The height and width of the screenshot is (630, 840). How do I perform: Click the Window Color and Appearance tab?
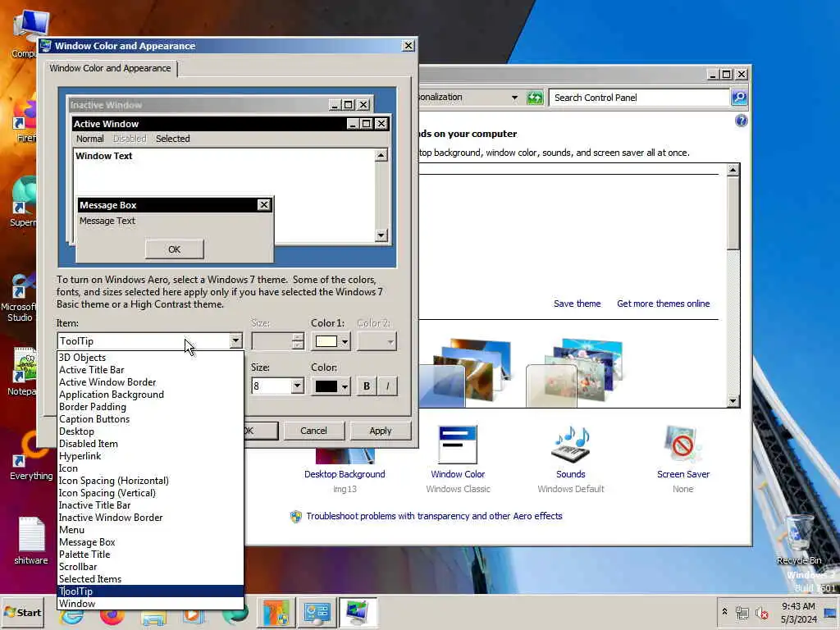coord(111,68)
